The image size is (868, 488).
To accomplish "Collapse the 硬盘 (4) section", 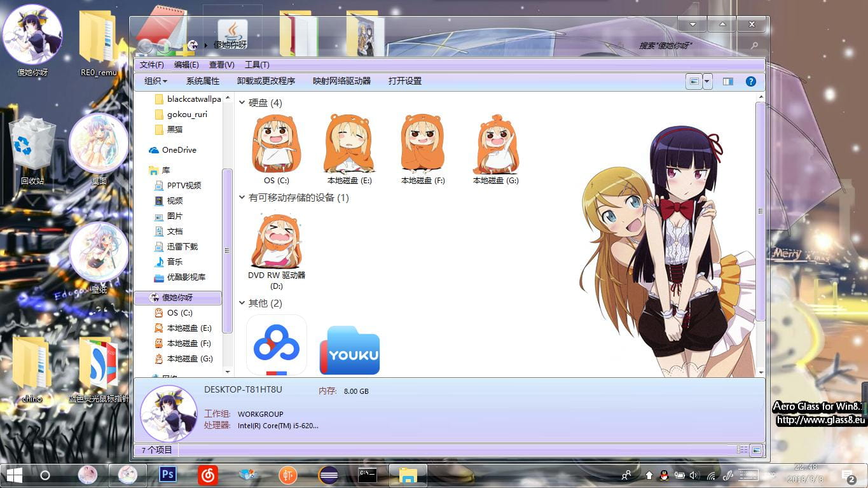I will 242,102.
